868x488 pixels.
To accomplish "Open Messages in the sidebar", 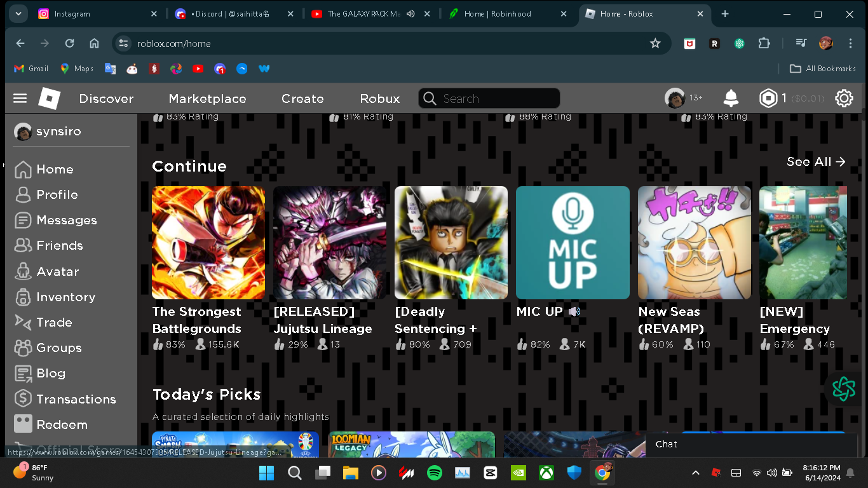I will click(x=56, y=220).
